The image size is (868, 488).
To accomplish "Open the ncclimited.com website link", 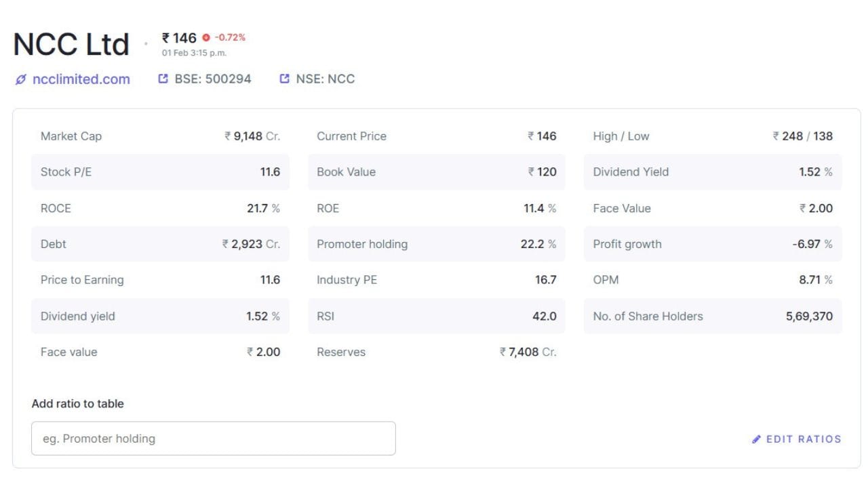I will pos(81,79).
